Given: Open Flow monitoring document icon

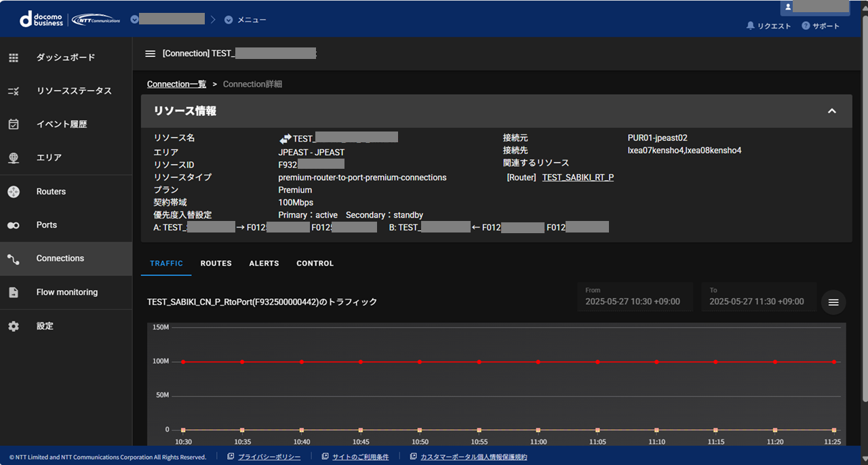Looking at the screenshot, I should pos(14,292).
